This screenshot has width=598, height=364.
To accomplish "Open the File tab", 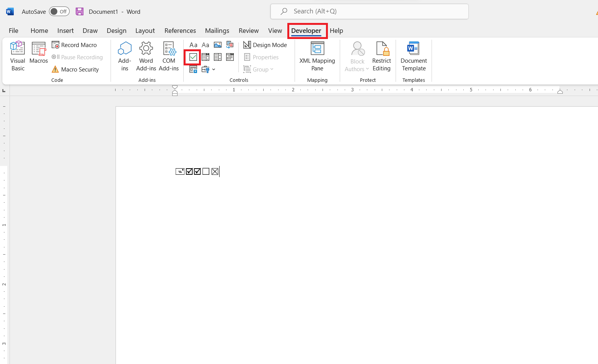I will tap(13, 31).
